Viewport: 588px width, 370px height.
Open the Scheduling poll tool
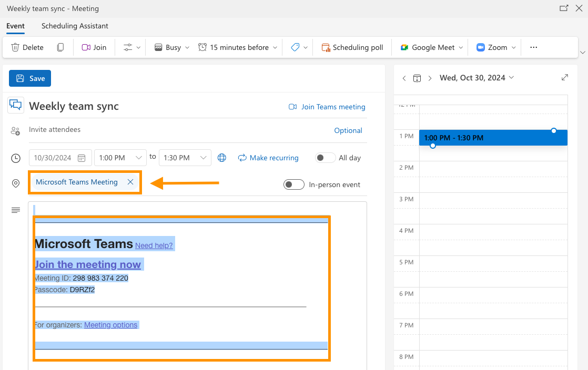coord(352,47)
